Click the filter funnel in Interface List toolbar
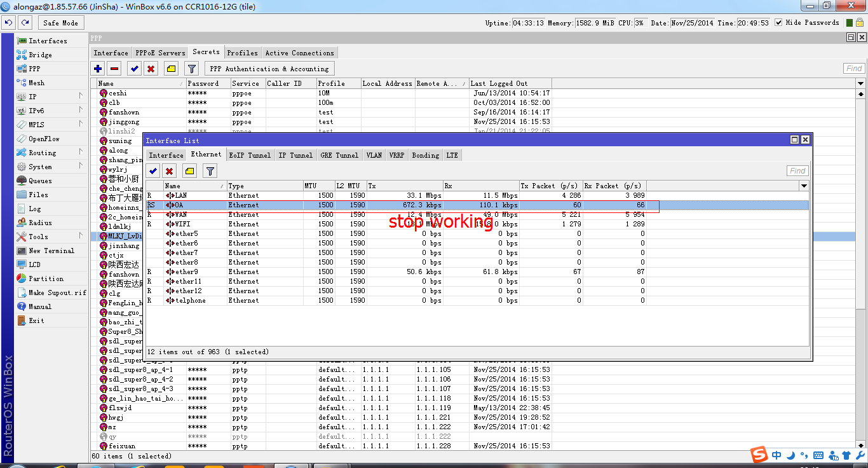868x468 pixels. (210, 170)
